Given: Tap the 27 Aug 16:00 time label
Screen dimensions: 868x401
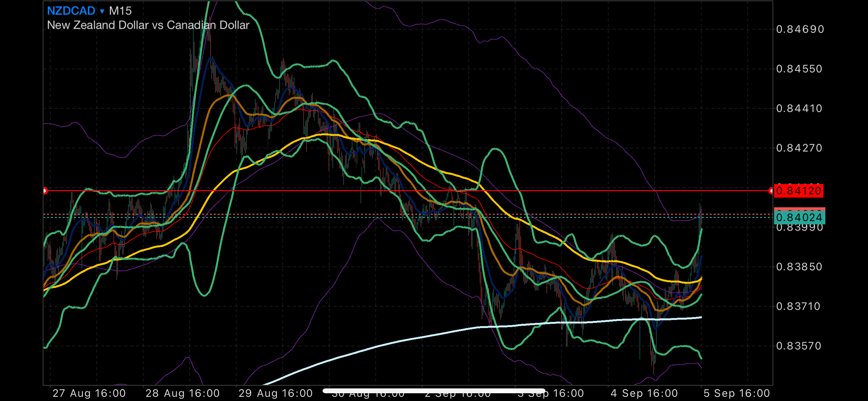Looking at the screenshot, I should point(89,393).
